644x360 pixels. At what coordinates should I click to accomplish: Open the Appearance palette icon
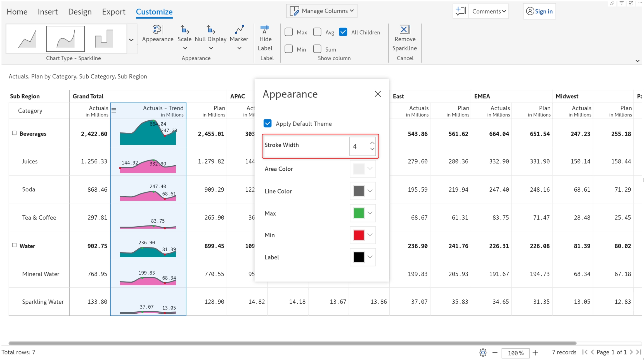157,30
